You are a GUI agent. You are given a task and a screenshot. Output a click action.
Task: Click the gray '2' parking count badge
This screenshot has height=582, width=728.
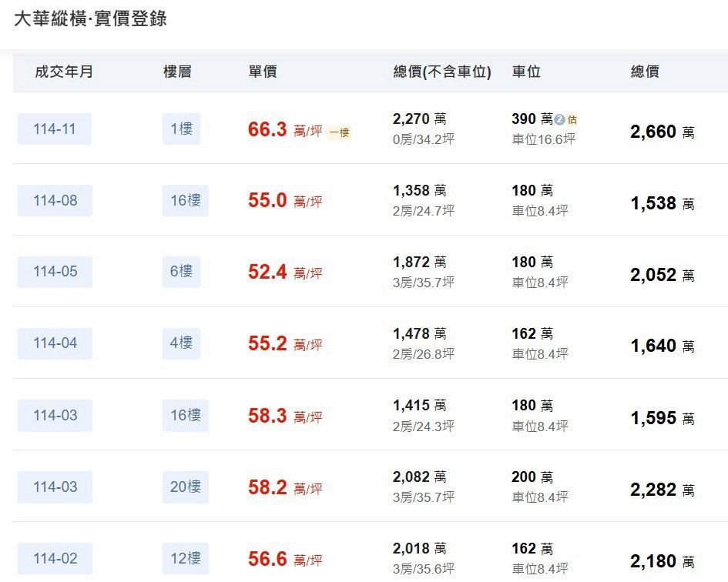[x=560, y=119]
